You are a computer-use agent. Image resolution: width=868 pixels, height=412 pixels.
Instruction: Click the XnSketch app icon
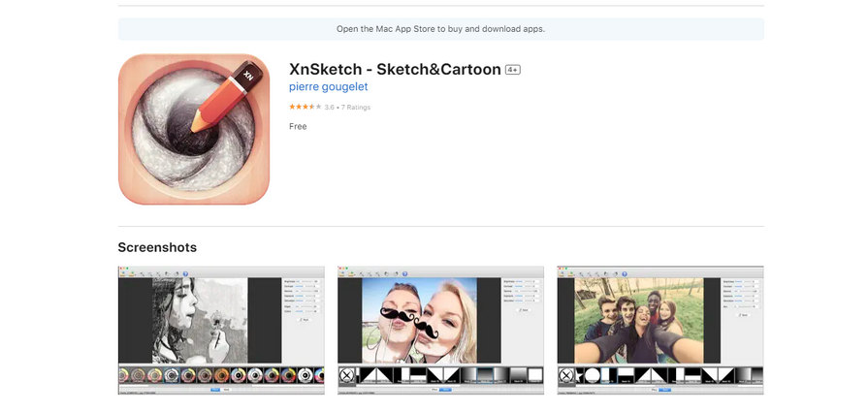click(x=194, y=129)
